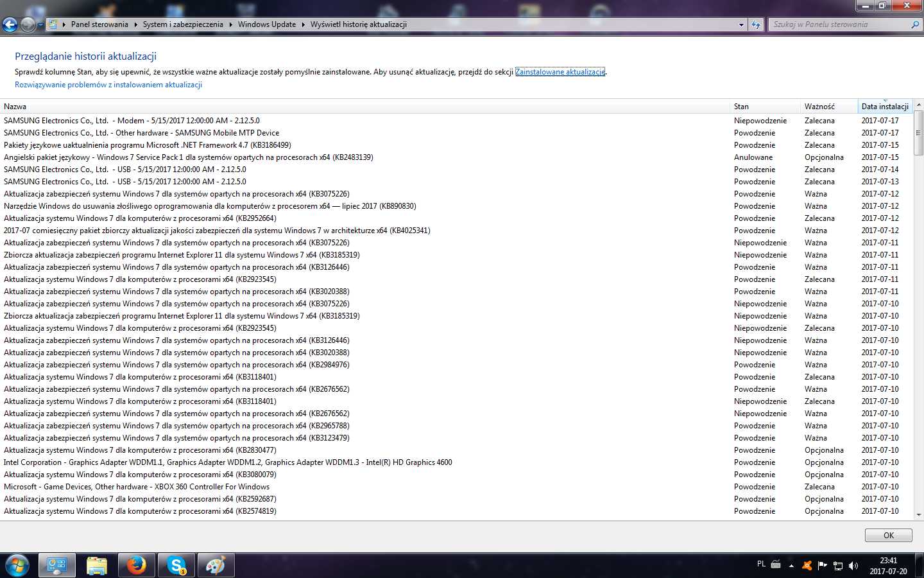Click the 2017-07-14 date cell
This screenshot has width=924, height=578.
[x=880, y=170]
